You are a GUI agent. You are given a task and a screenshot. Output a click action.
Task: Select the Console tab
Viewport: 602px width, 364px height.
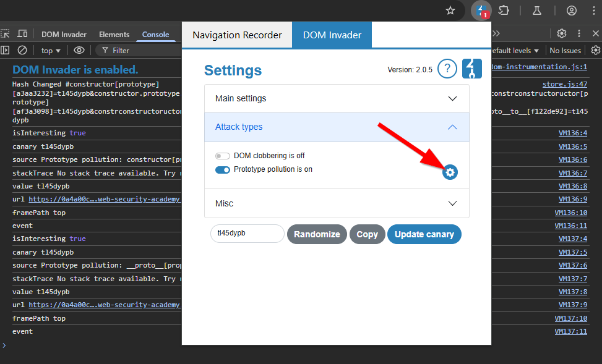[155, 35]
